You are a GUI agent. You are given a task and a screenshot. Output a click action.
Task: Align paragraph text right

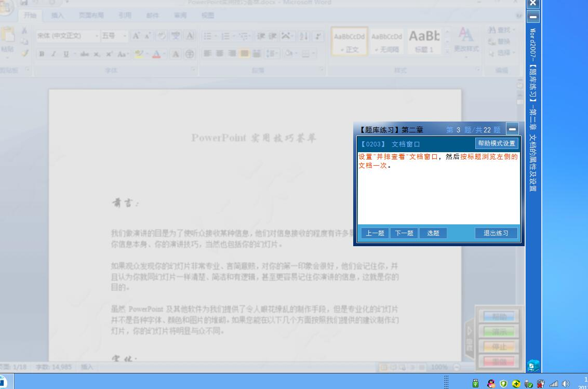point(232,53)
